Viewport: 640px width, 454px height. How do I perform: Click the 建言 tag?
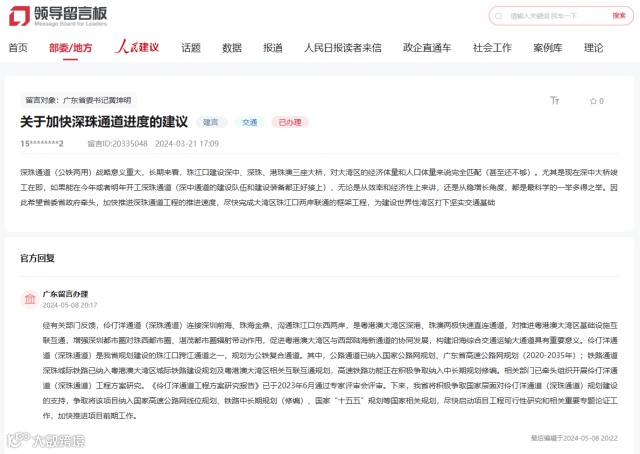[x=211, y=122]
